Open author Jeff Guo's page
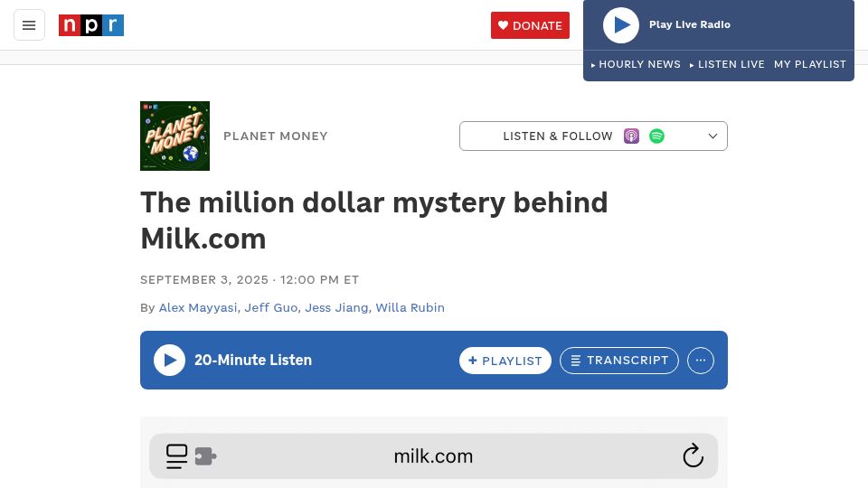Viewport: 868px width, 488px height. [271, 307]
